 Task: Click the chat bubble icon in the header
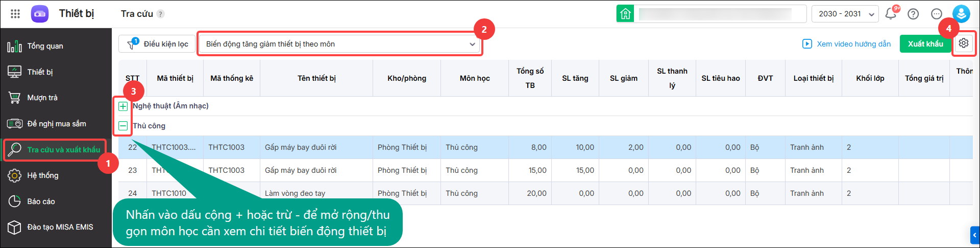coord(937,14)
